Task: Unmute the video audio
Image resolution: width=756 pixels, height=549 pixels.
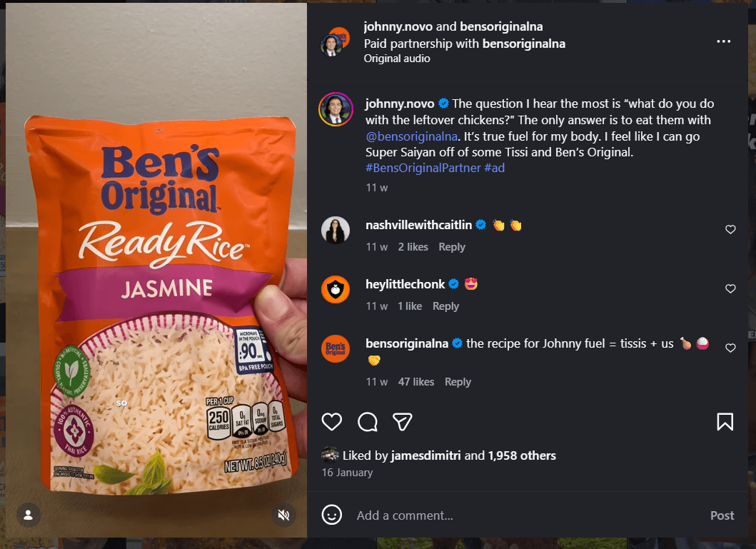Action: (283, 514)
